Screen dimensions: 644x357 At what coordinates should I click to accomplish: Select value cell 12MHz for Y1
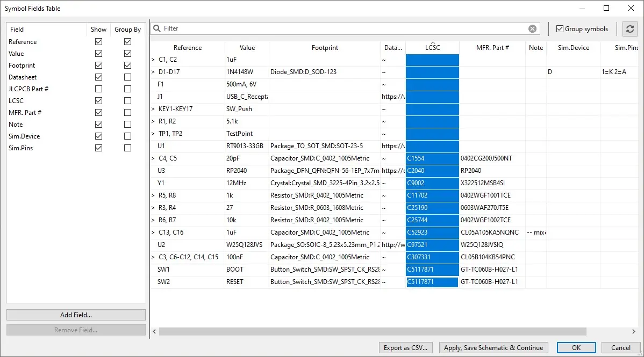point(247,183)
